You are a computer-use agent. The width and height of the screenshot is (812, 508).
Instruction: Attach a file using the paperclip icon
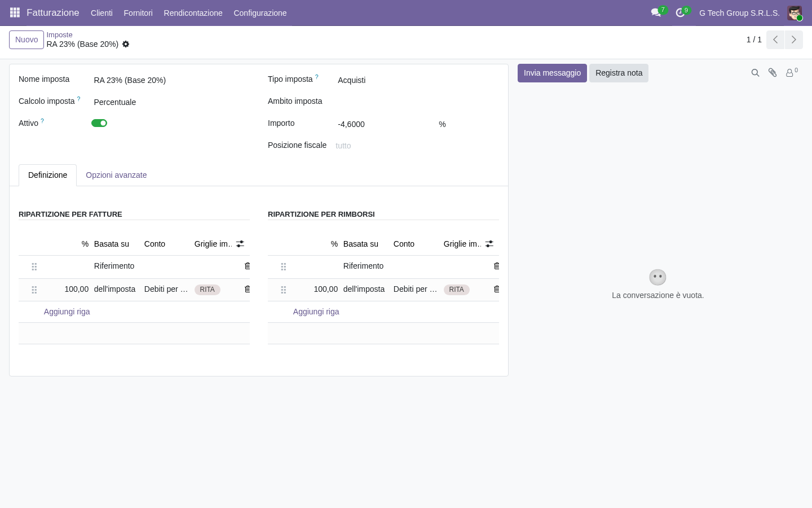coord(773,73)
